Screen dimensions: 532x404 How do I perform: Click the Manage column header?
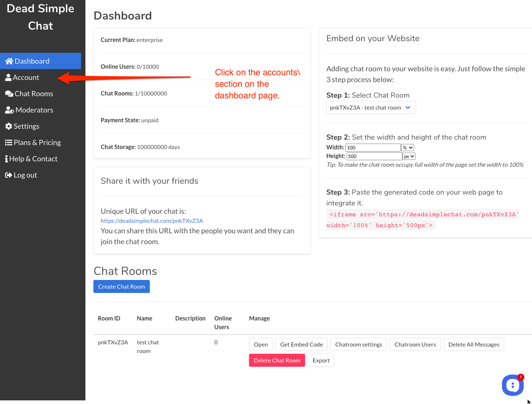click(259, 318)
